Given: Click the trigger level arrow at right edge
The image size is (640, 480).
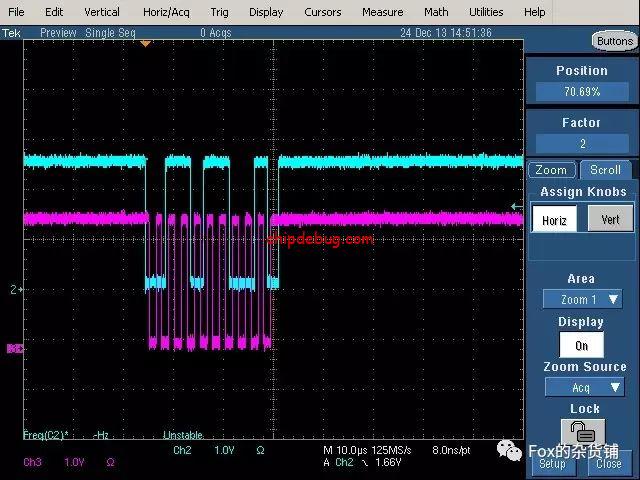Looking at the screenshot, I should [516, 207].
